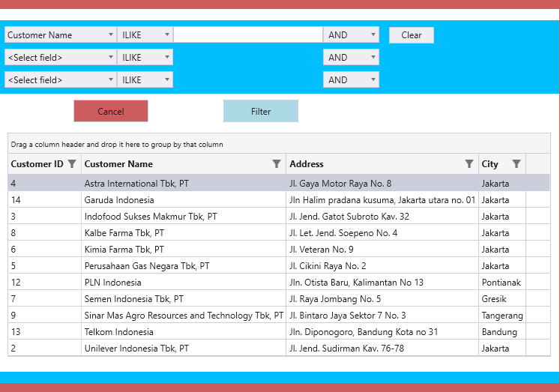Open first row AND connector dropdown
The height and width of the screenshot is (392, 560).
(351, 35)
